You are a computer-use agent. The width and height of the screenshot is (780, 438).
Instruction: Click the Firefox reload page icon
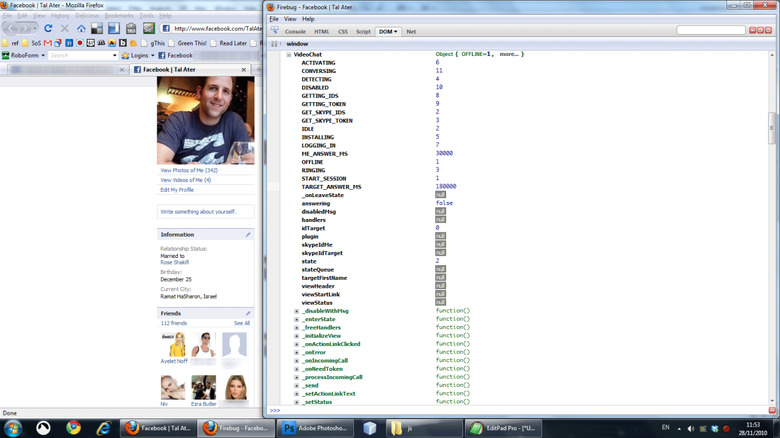(x=47, y=29)
